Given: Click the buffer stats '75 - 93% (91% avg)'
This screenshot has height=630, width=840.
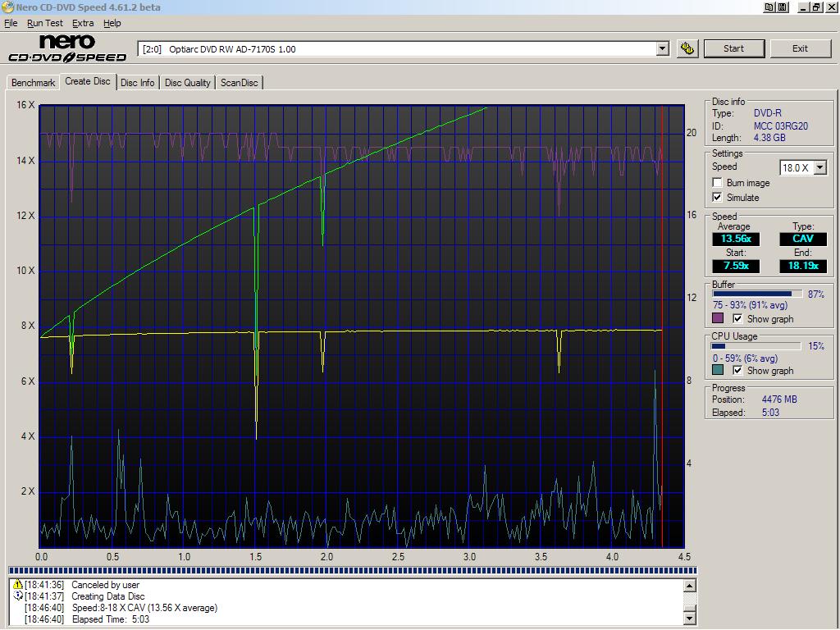Looking at the screenshot, I should pyautogui.click(x=750, y=305).
